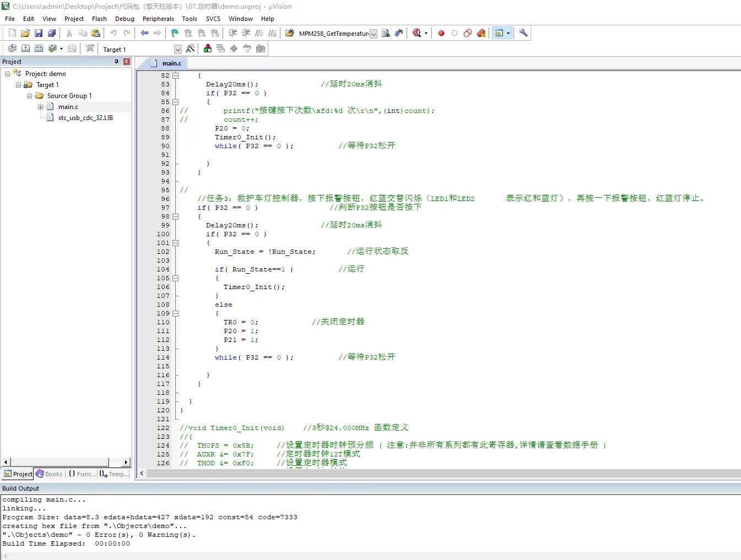Click line number 104 in gutter
This screenshot has width=741, height=560.
coord(163,269)
